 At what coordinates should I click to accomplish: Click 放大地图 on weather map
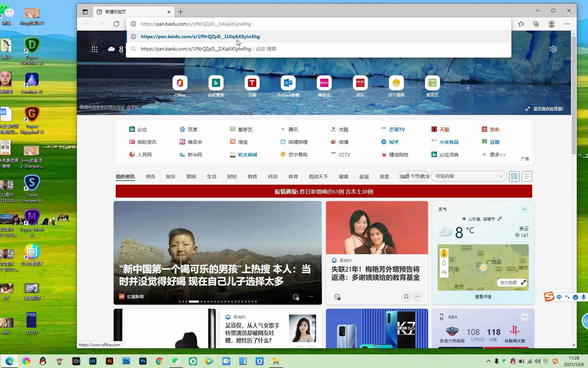point(513,282)
